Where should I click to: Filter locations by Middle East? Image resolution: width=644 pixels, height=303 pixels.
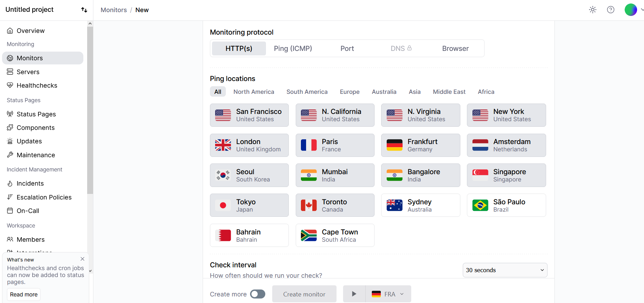(x=449, y=92)
